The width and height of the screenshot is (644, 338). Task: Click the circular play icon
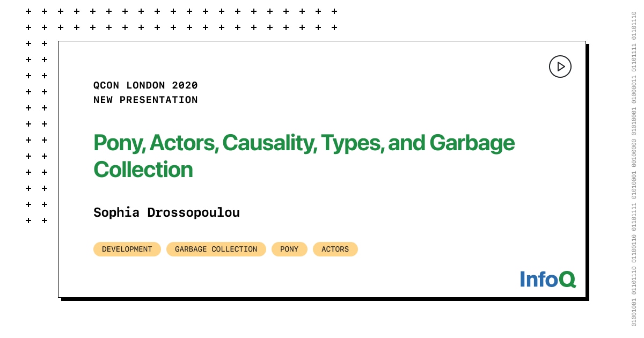pos(560,67)
